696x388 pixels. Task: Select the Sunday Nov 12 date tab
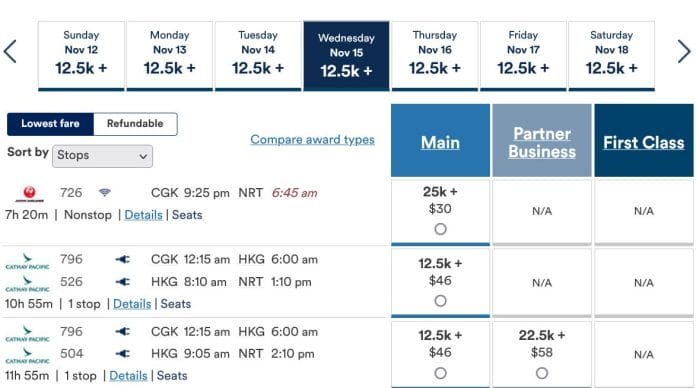click(x=81, y=56)
